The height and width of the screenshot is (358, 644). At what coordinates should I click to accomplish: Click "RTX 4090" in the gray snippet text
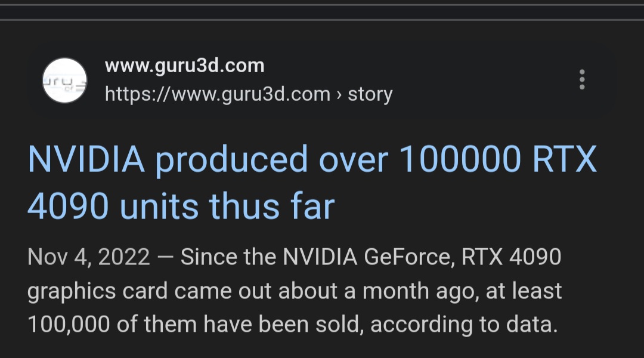pos(510,257)
